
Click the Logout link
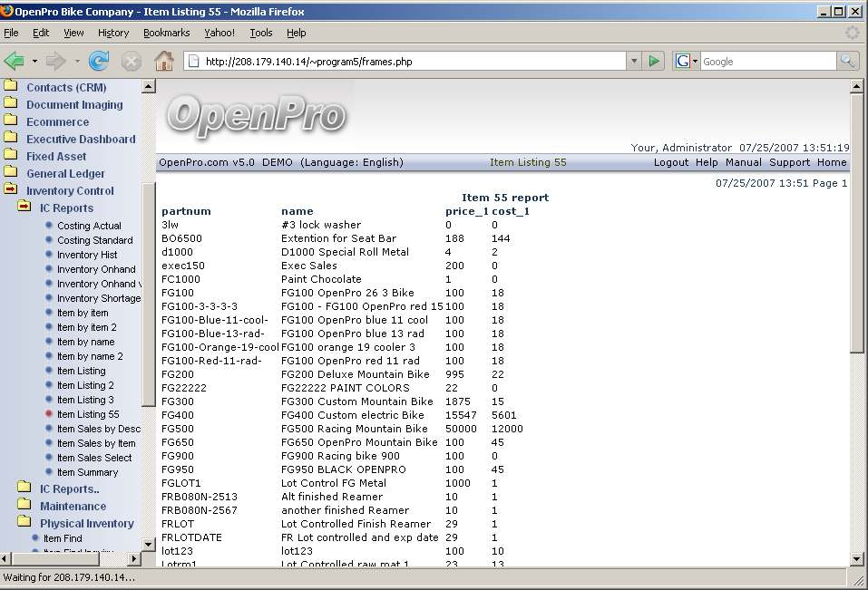pos(670,162)
